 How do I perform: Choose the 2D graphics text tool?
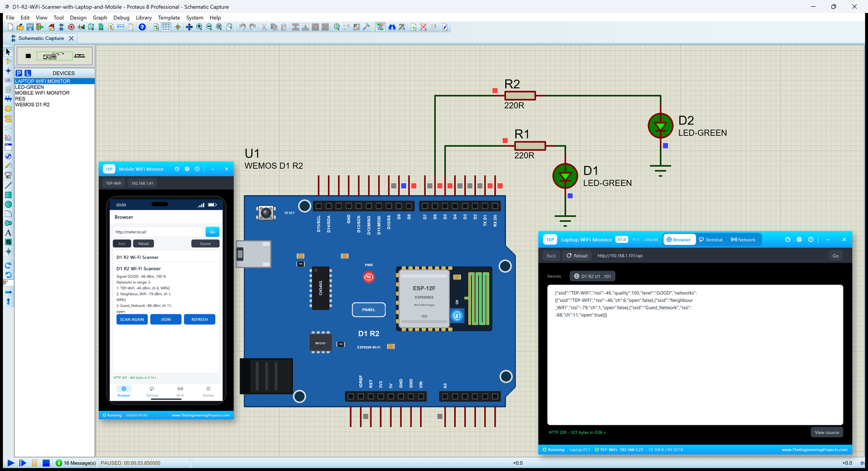[x=8, y=233]
